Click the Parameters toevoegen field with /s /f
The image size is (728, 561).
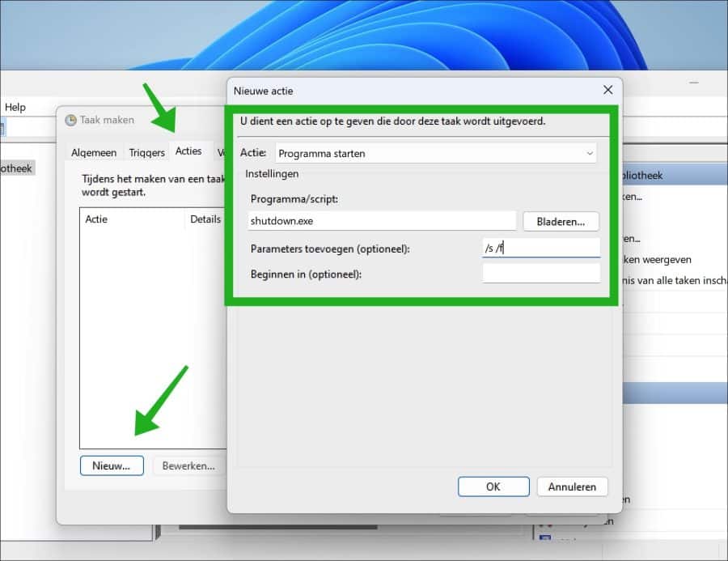(x=540, y=248)
